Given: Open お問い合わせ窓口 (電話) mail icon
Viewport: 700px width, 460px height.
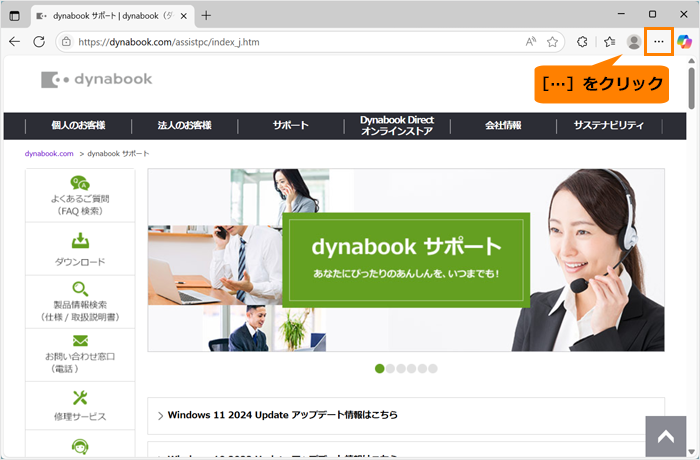Looking at the screenshot, I should (x=80, y=341).
